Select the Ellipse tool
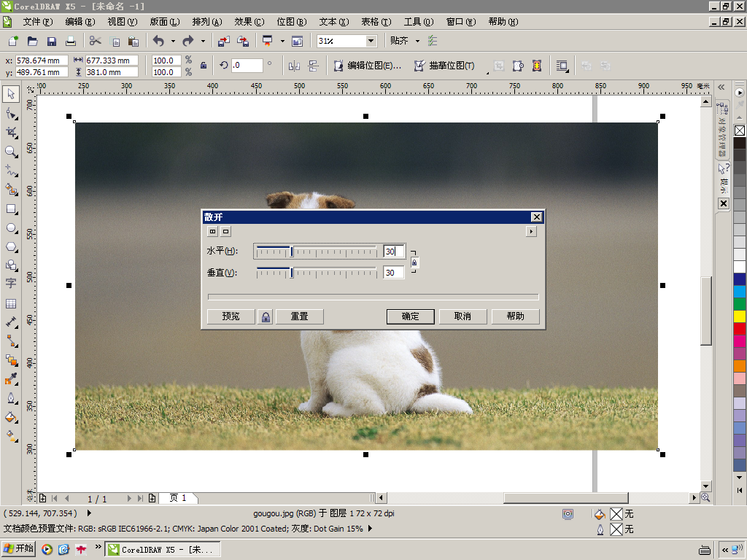Viewport: 747px width, 560px height. [x=12, y=228]
